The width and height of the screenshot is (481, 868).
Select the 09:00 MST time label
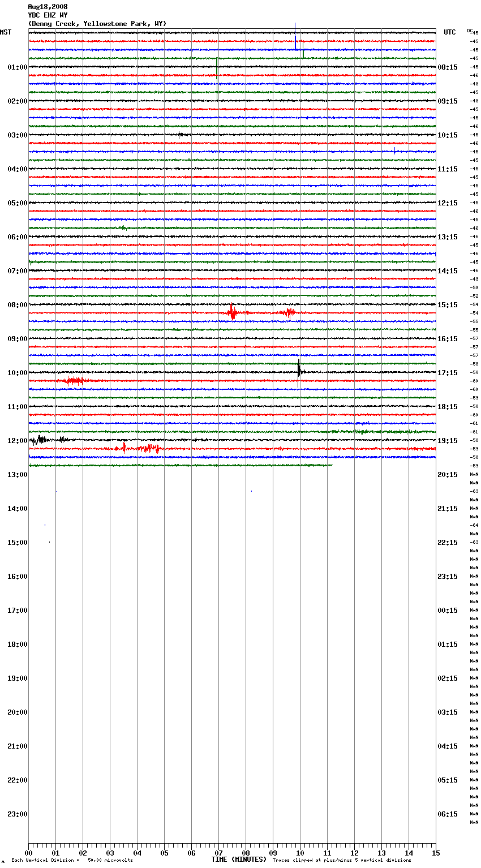click(x=18, y=339)
